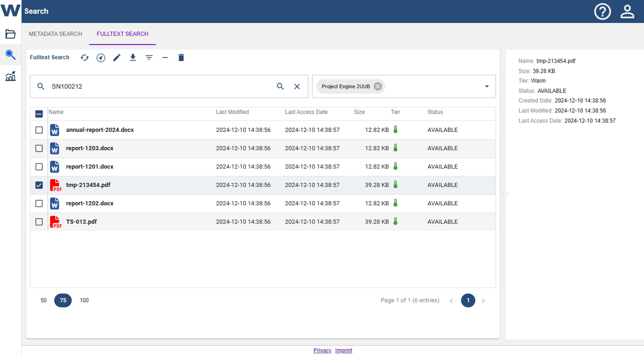Sort by Last Access Date column header
The height and width of the screenshot is (356, 644).
[306, 112]
